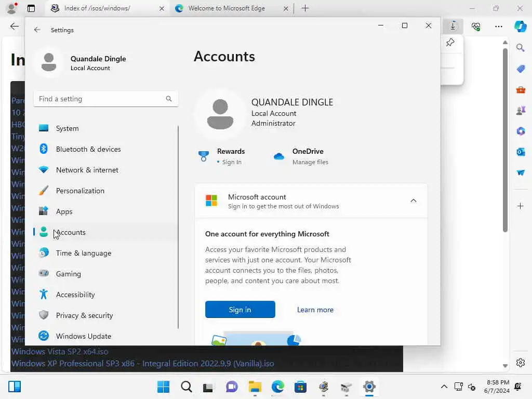
Task: Open Tools briefcase in Edge sidebar
Action: click(x=521, y=90)
